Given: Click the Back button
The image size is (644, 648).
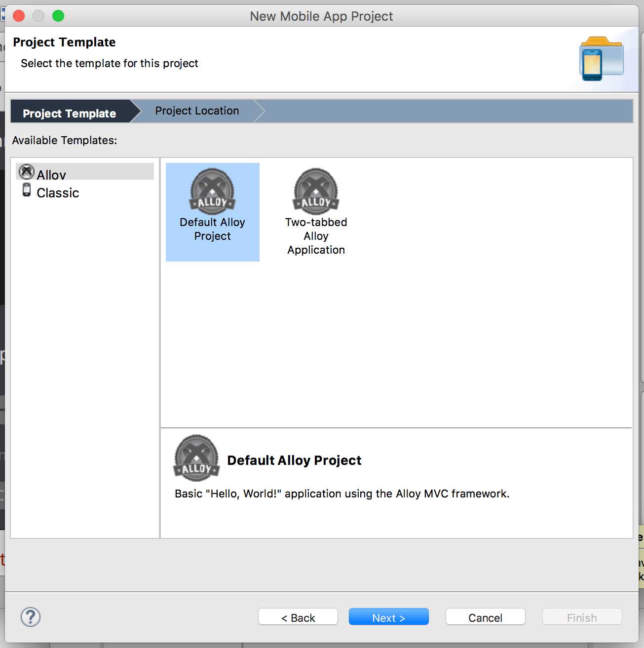Looking at the screenshot, I should pos(298,617).
